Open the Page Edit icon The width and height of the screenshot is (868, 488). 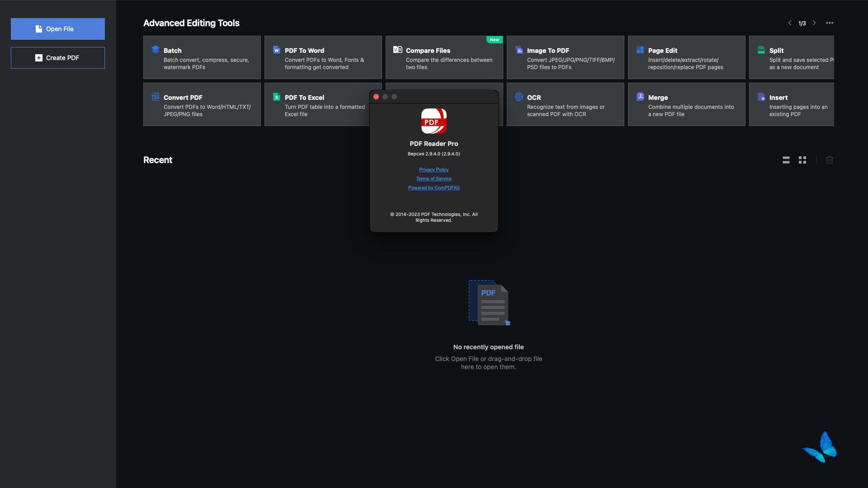tap(640, 50)
